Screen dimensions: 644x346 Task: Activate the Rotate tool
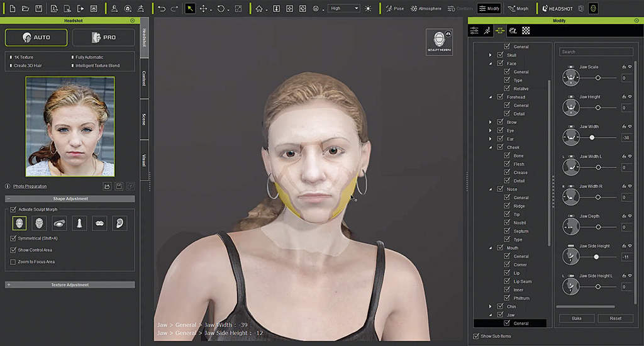click(221, 8)
